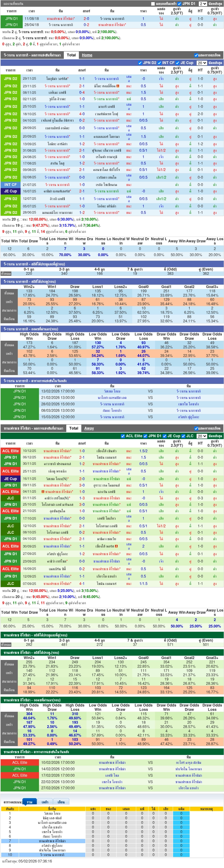Click red card icon in the 23/11/25 match row
This screenshot has width=224, height=868.
118,86
